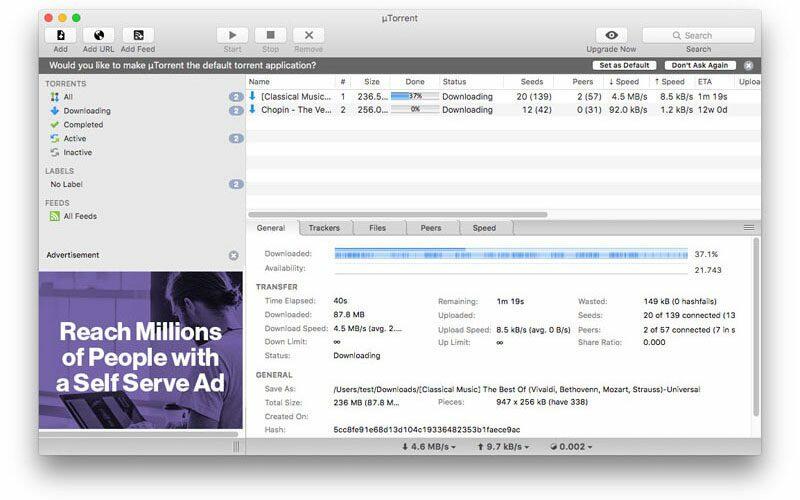800x500 pixels.
Task: Click the Add torrent toolbar icon
Action: [x=60, y=35]
